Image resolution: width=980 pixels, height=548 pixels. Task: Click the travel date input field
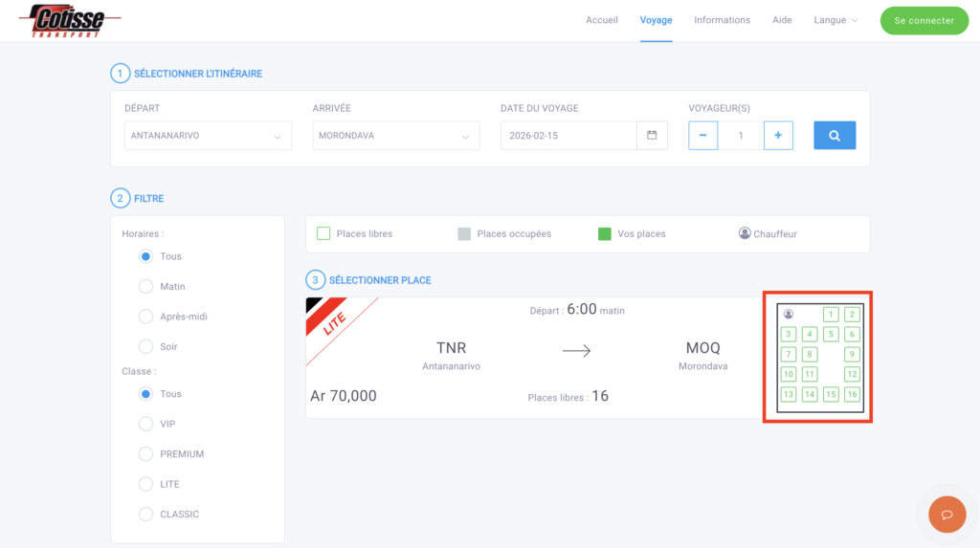(568, 136)
